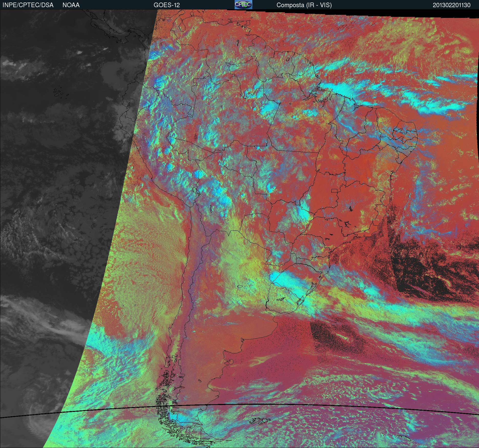Click the CPTEC logo in the header

[243, 5]
